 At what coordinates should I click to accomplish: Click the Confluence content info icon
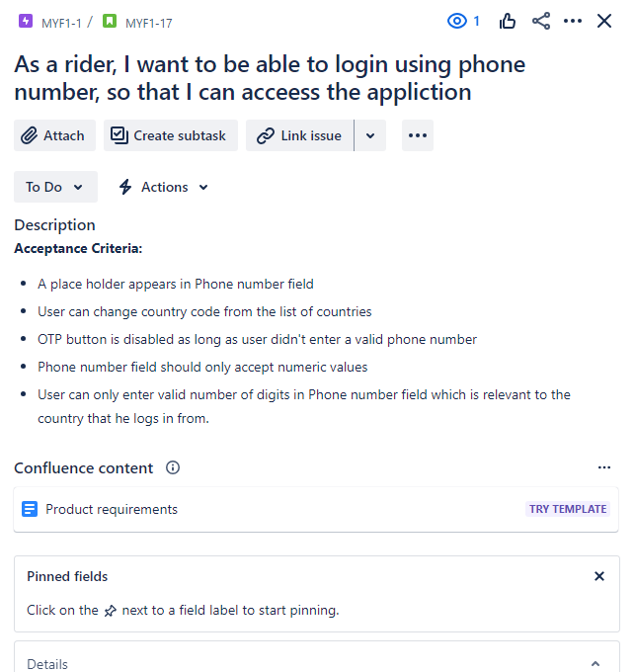pyautogui.click(x=173, y=467)
